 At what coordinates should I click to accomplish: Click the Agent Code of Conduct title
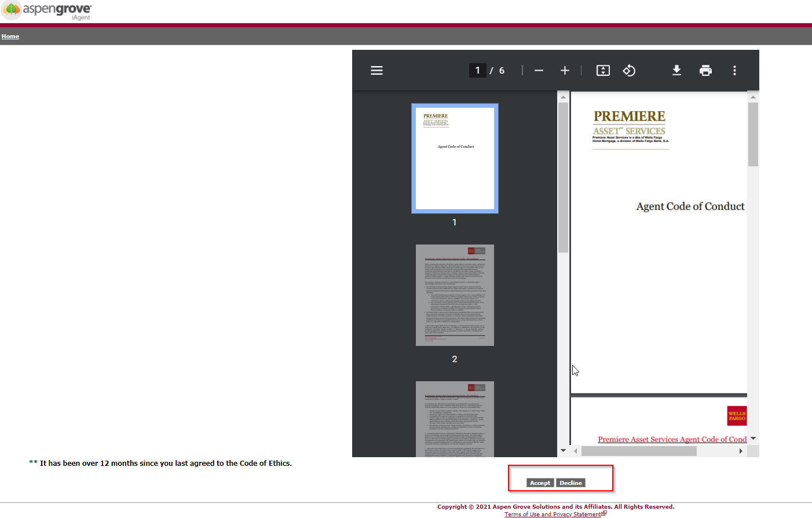[690, 206]
